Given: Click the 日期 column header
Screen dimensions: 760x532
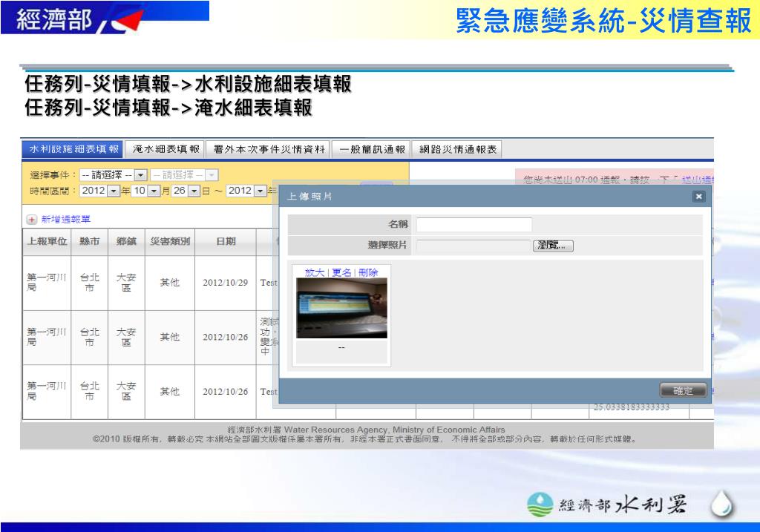Looking at the screenshot, I should coord(226,241).
